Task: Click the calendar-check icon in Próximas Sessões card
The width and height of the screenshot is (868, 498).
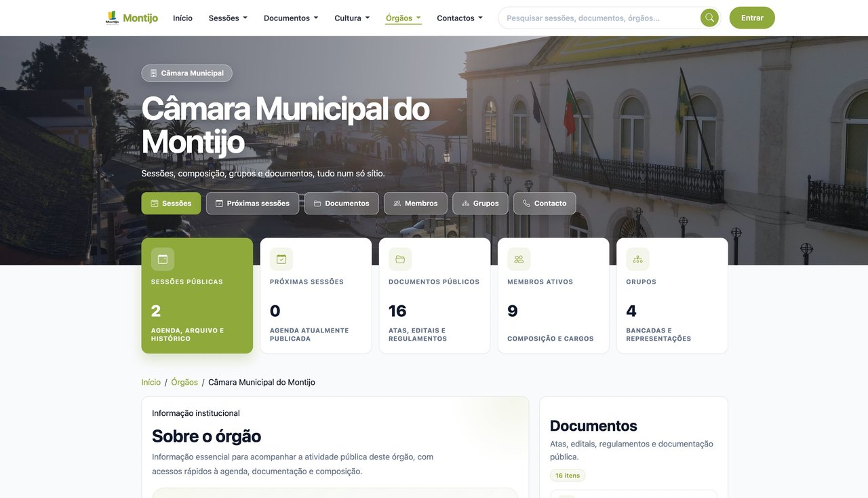Action: coord(281,259)
